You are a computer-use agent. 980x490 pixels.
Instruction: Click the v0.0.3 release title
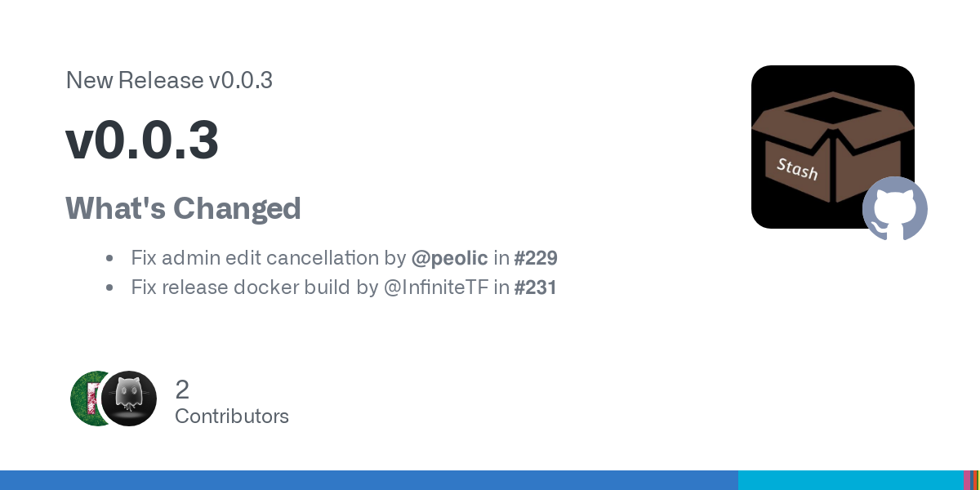[x=142, y=140]
